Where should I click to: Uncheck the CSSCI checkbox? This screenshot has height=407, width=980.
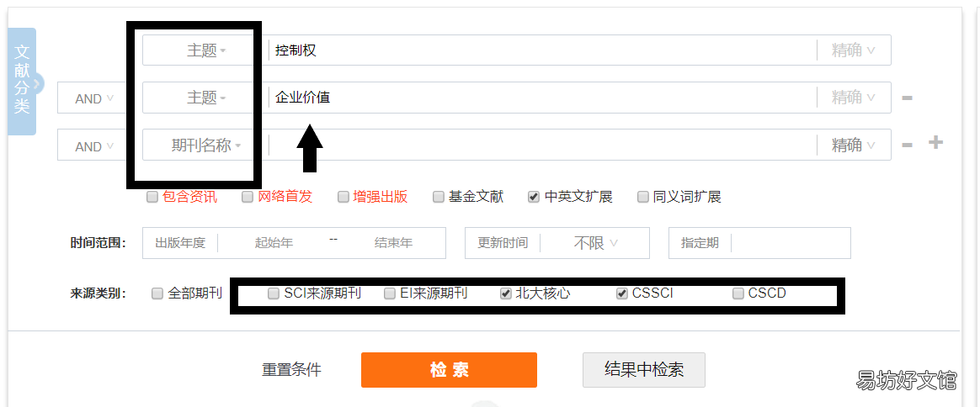point(622,293)
